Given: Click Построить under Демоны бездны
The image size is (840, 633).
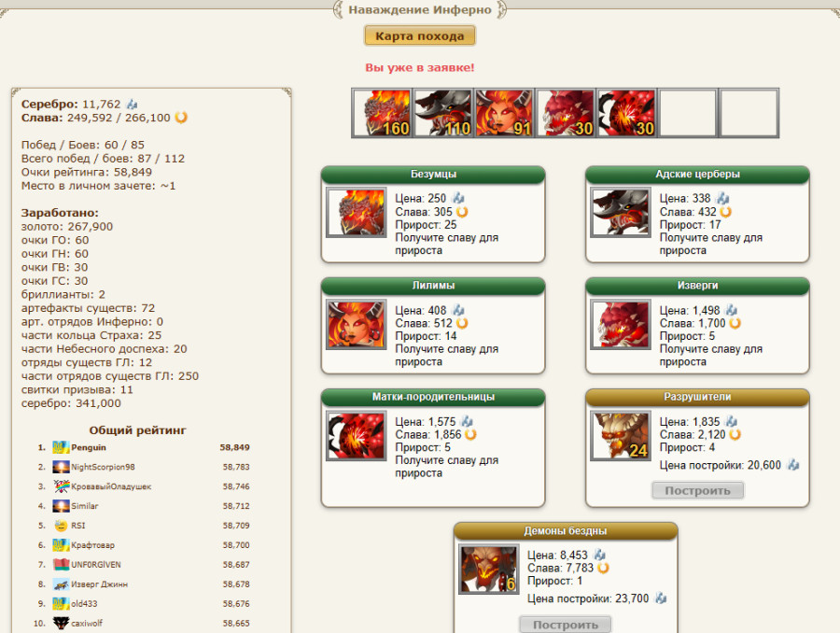Looking at the screenshot, I should 566,625.
